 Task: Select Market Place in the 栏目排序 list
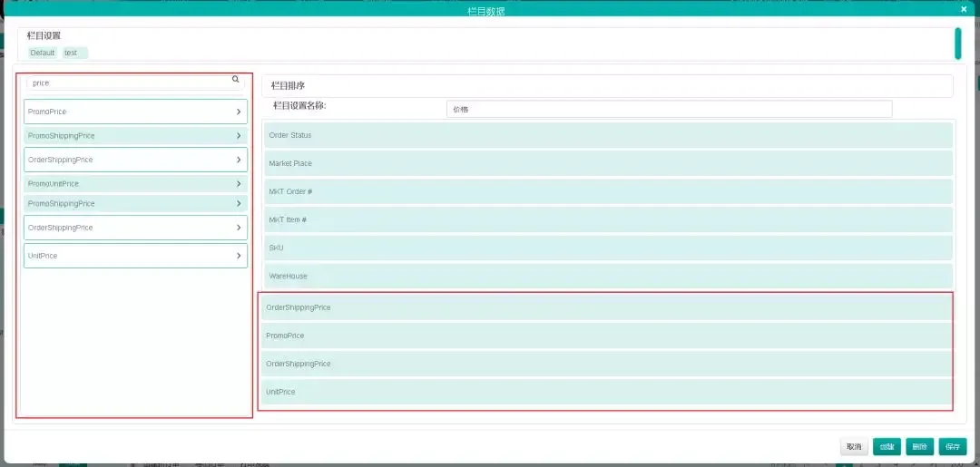[608, 163]
